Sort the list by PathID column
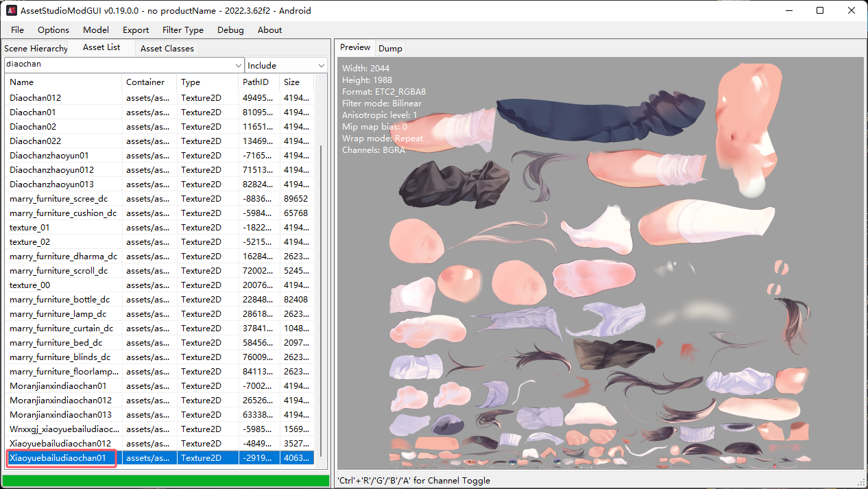868x489 pixels. tap(258, 82)
